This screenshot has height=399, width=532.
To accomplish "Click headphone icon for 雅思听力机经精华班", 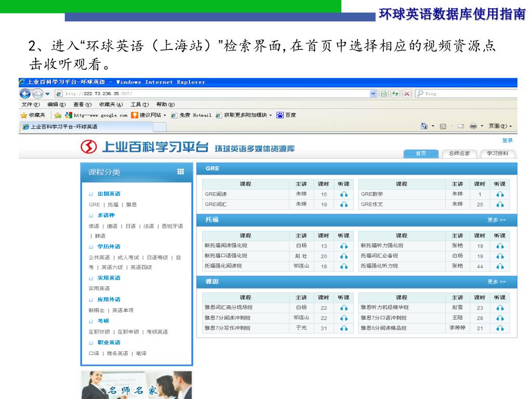I will pos(500,308).
